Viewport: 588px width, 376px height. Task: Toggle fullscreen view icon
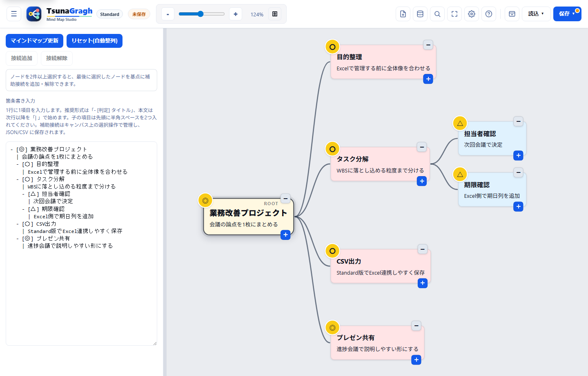454,14
